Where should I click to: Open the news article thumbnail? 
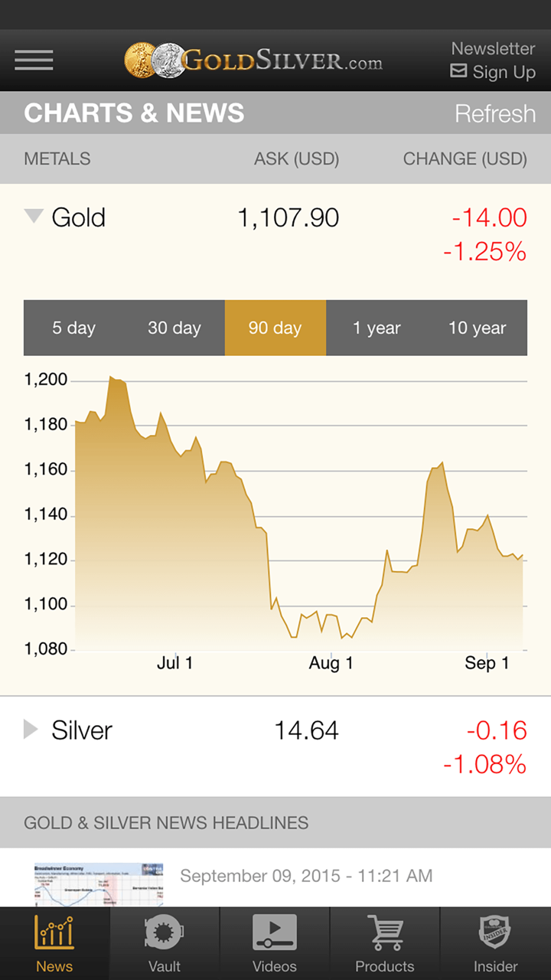tap(88, 884)
